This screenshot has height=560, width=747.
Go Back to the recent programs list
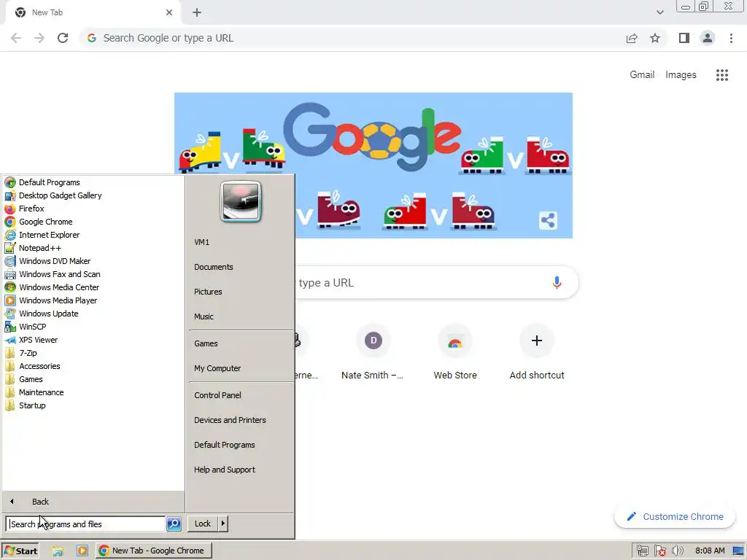point(40,502)
